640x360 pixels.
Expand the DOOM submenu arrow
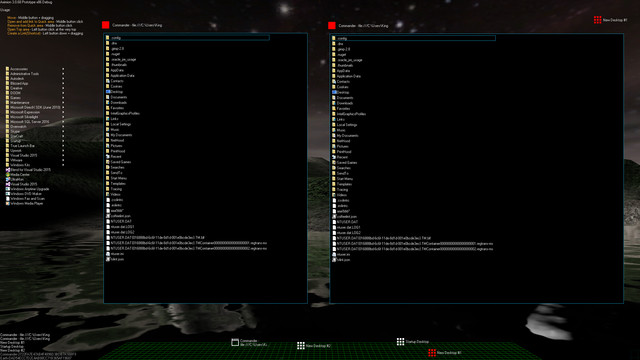tap(63, 93)
